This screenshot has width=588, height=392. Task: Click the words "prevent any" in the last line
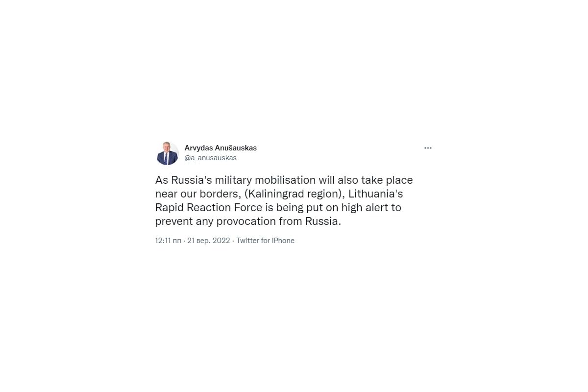pyautogui.click(x=184, y=221)
